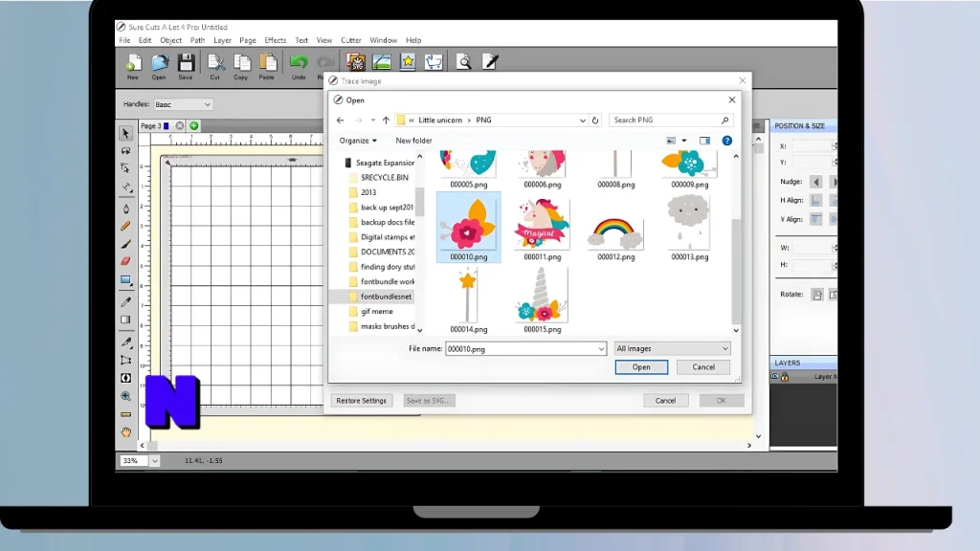Open the File menu
This screenshot has width=980, height=551.
[x=125, y=40]
